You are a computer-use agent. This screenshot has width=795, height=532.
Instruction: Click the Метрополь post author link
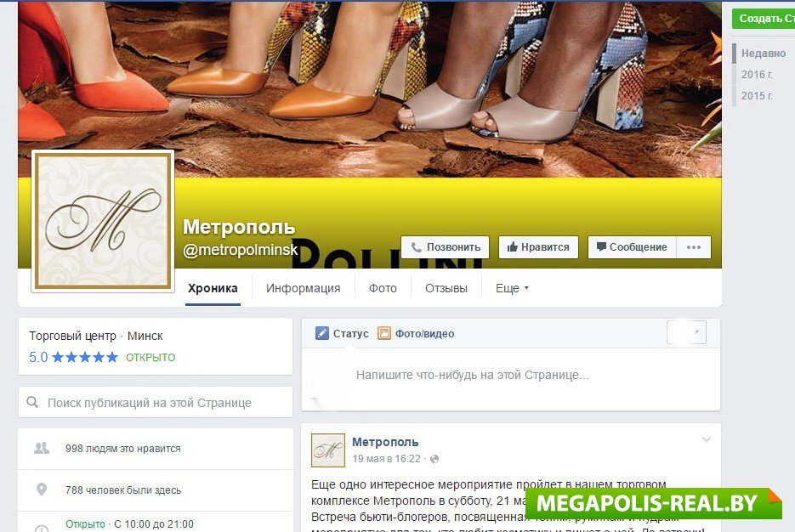coord(385,442)
